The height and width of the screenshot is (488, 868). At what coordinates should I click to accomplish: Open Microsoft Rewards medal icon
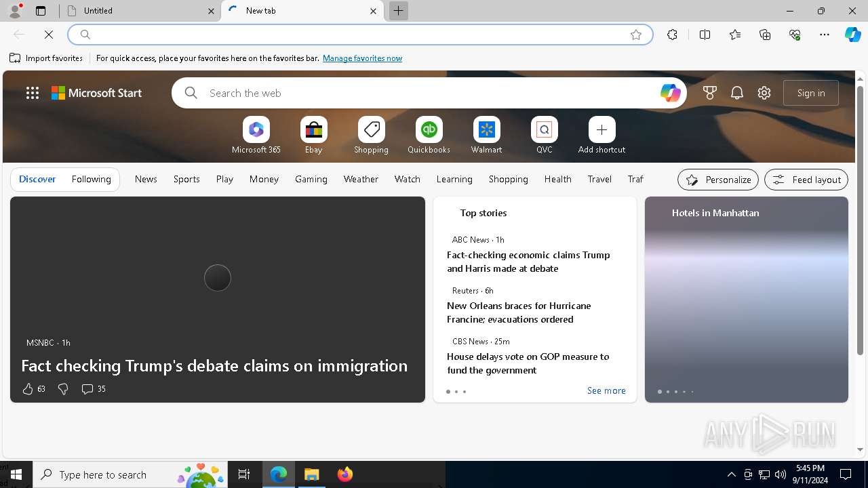coord(710,93)
